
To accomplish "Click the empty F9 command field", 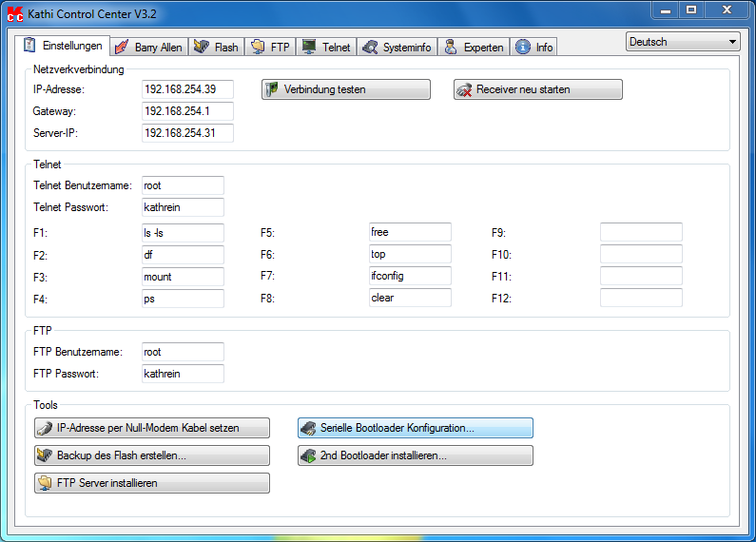I will click(641, 232).
